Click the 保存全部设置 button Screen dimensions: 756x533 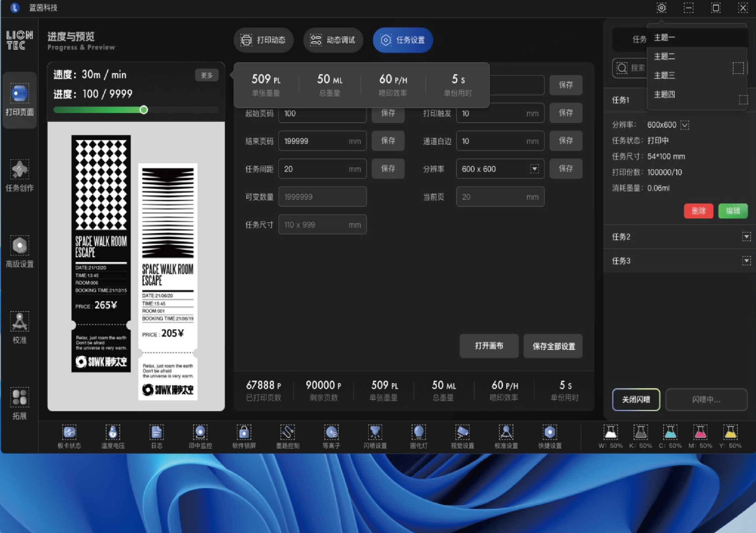(x=553, y=346)
